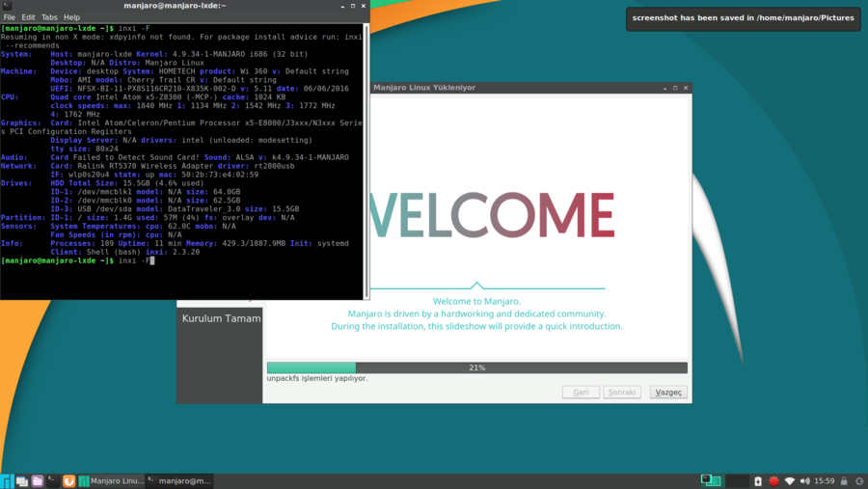Click the second workspace in desktop pager
The height and width of the screenshot is (489, 868).
pos(737,481)
